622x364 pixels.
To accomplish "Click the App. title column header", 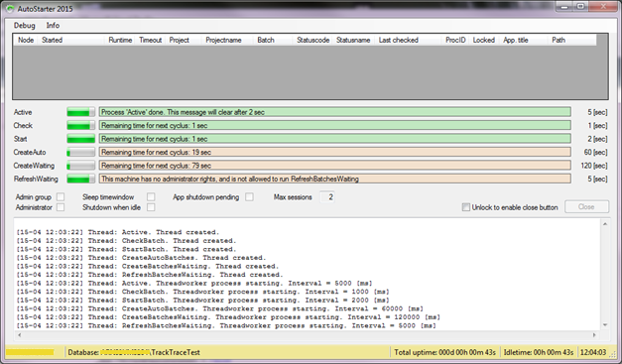I will point(524,40).
